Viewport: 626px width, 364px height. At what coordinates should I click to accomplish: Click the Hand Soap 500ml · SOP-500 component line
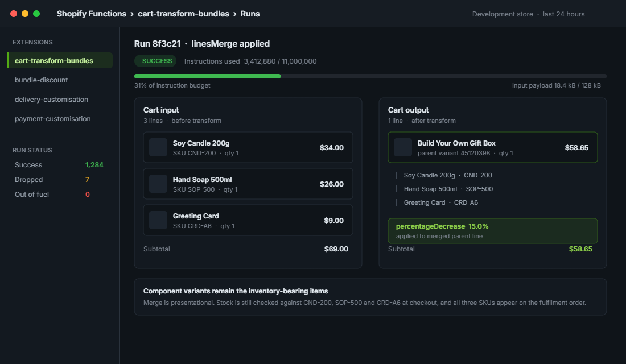(448, 189)
